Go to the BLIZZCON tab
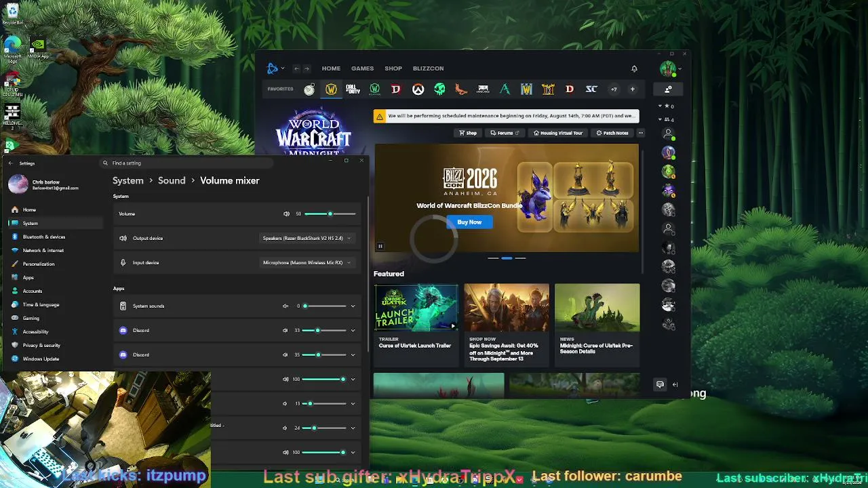Image resolution: width=868 pixels, height=488 pixels. 428,68
